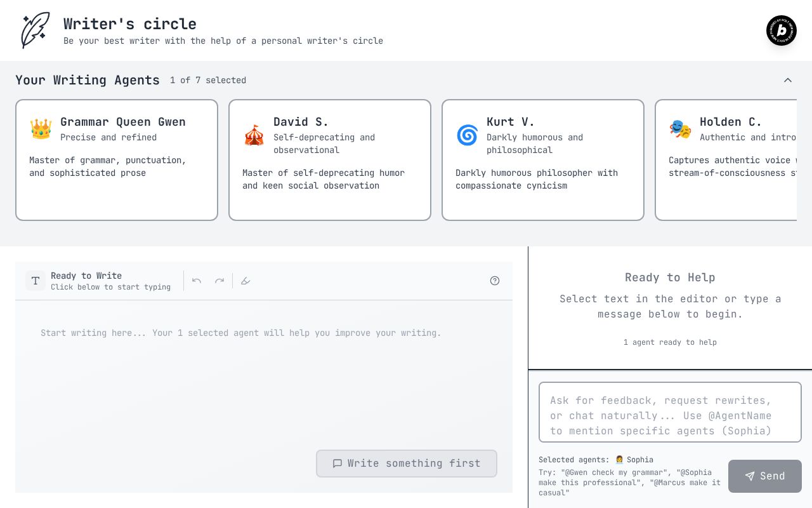Click the undo arrow in editor toolbar
The height and width of the screenshot is (508, 812).
coord(197,281)
